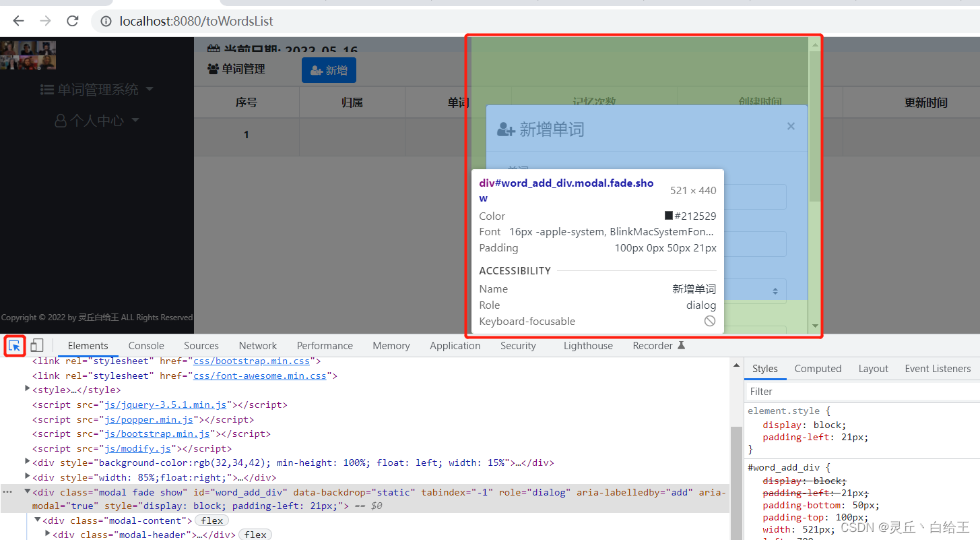Screen dimensions: 980x540
Task: Open the js/modify.js link
Action: coord(137,448)
